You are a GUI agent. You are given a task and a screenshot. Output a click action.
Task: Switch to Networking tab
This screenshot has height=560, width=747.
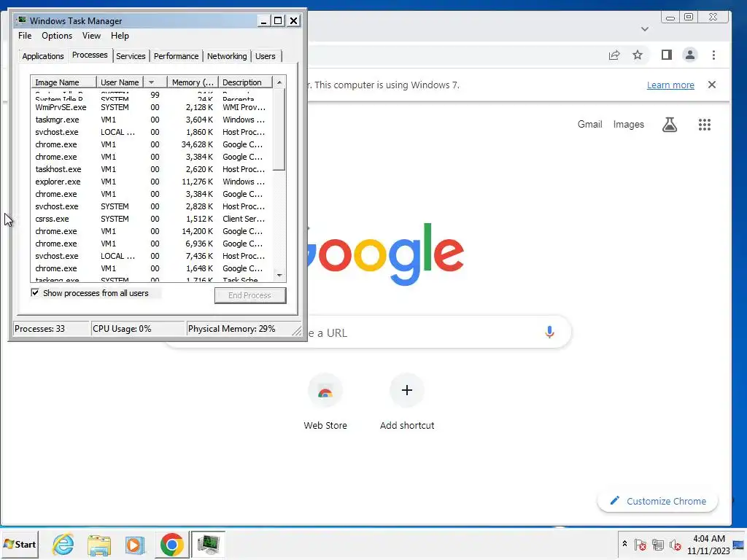click(x=227, y=56)
